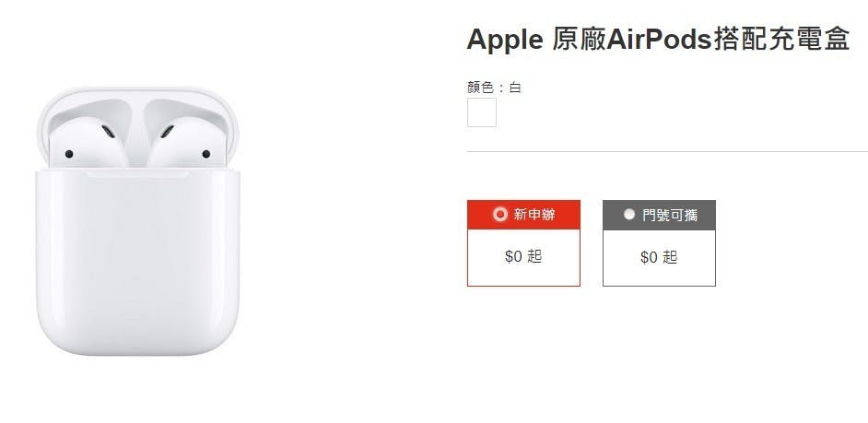Click the black sensor dot on left earbud
This screenshot has width=868, height=423.
point(69,154)
